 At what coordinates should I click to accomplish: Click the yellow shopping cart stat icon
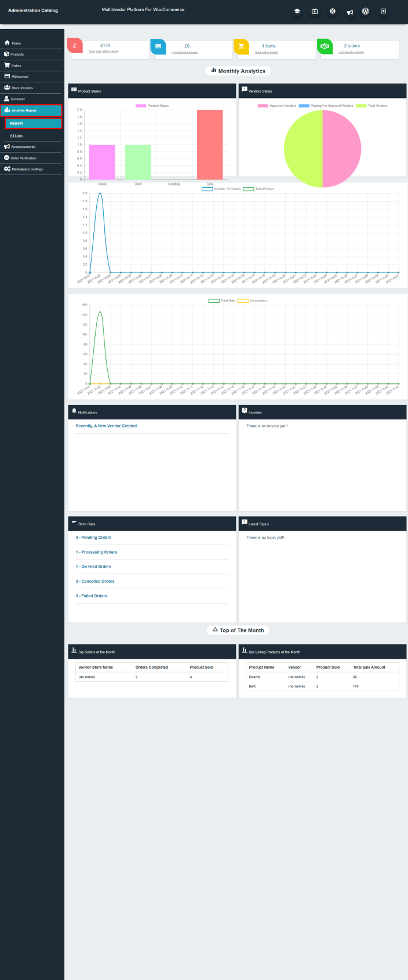(x=242, y=47)
